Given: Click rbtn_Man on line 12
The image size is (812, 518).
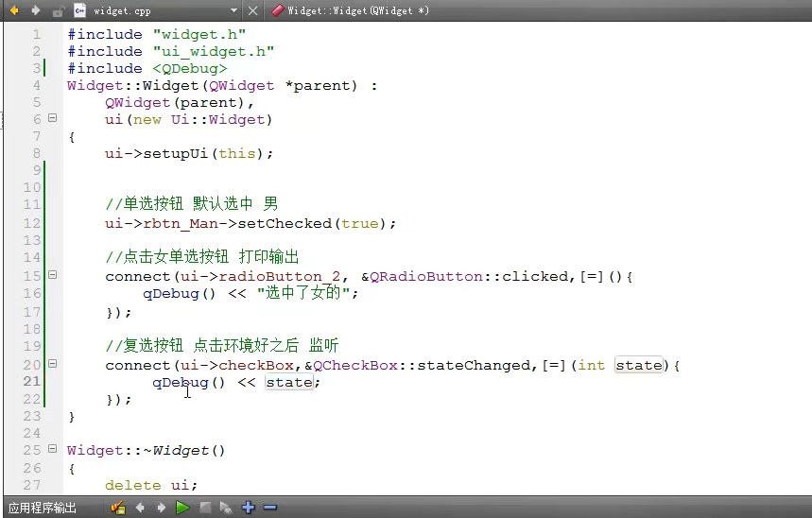Looking at the screenshot, I should (181, 223).
